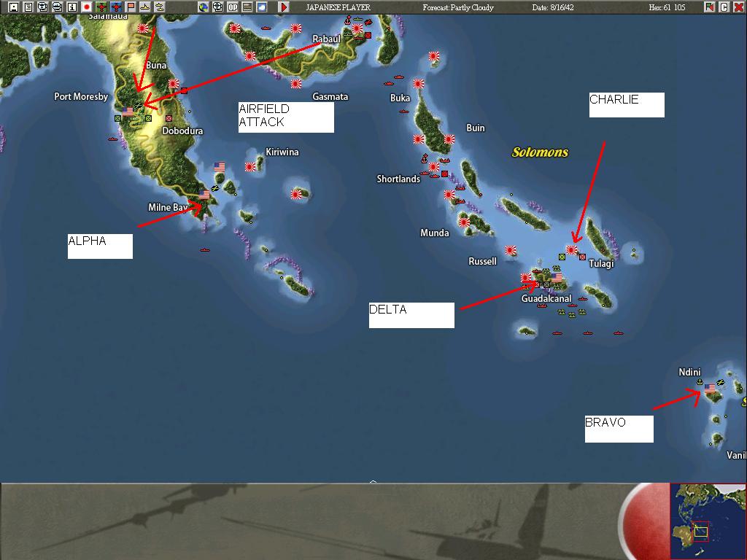Select the American flag base on Guadalcanal
The width and height of the screenshot is (747, 560).
(x=557, y=277)
